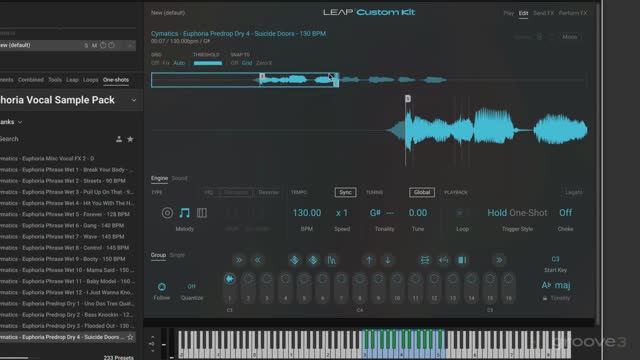Switch to the Play tab
The height and width of the screenshot is (360, 640).
tap(509, 13)
